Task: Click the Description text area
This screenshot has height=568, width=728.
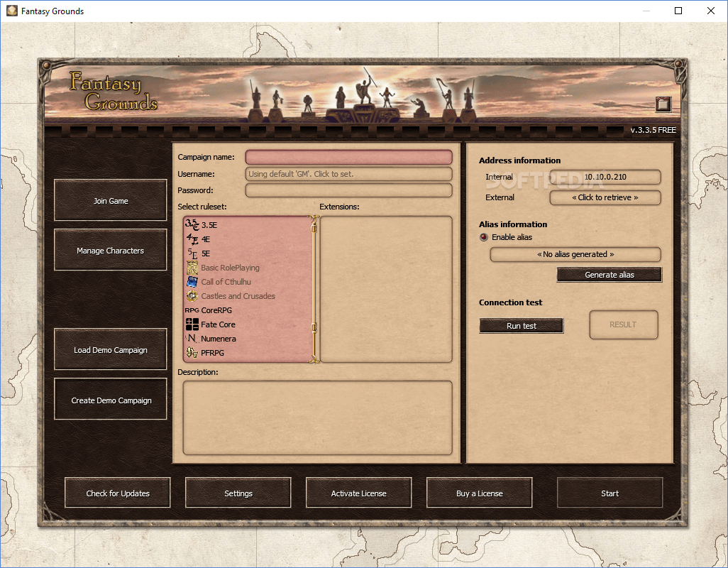Action: click(318, 417)
